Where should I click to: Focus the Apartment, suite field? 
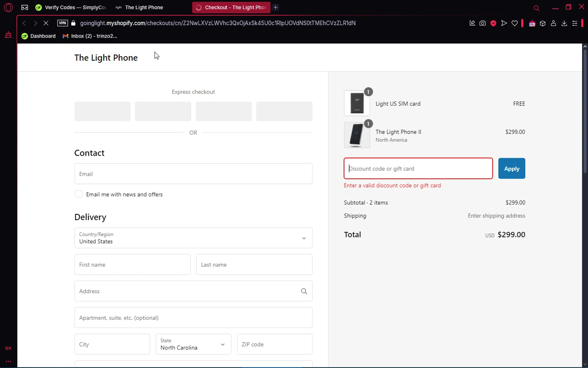click(193, 317)
